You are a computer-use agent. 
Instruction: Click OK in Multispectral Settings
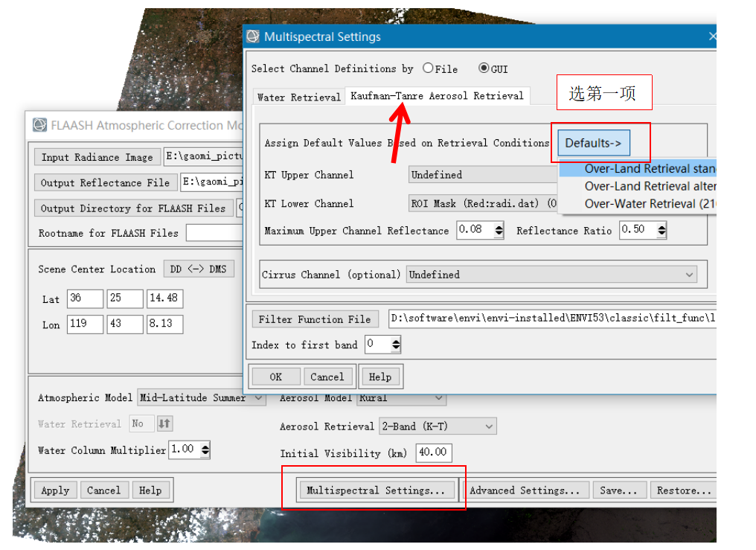(x=276, y=377)
